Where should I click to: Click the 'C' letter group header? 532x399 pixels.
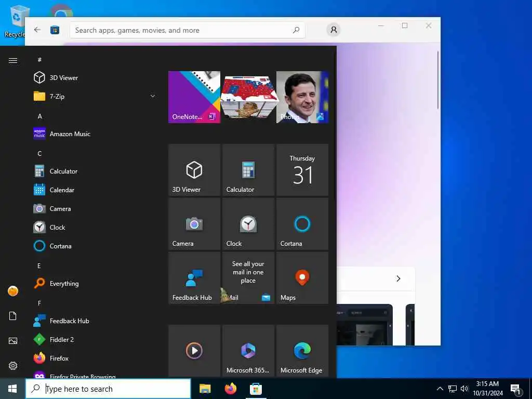click(x=39, y=153)
